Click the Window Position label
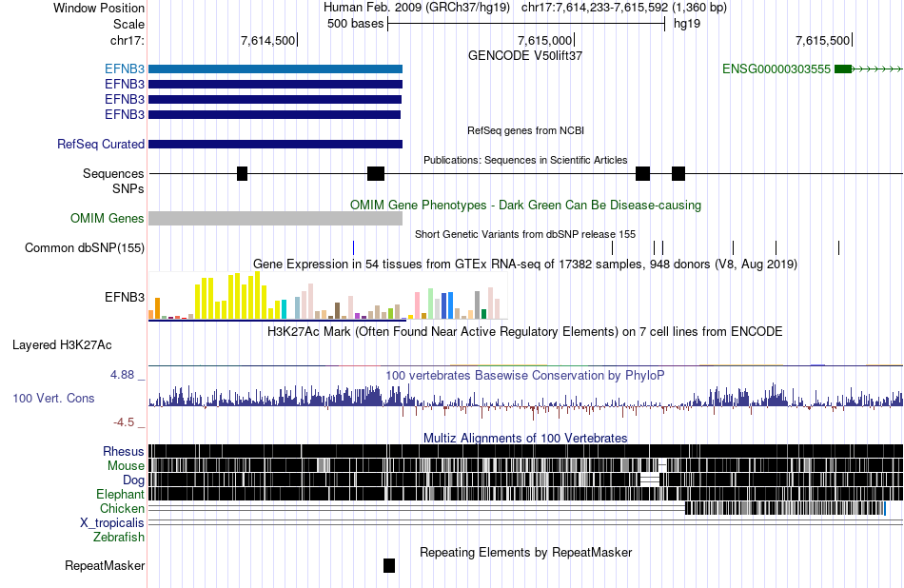Screen dimensions: 904x588 99,9
